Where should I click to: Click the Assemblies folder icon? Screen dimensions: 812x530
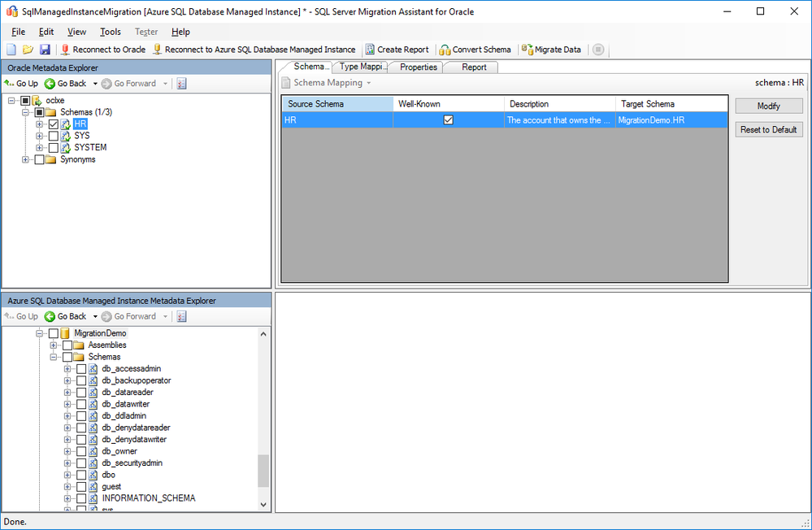79,345
